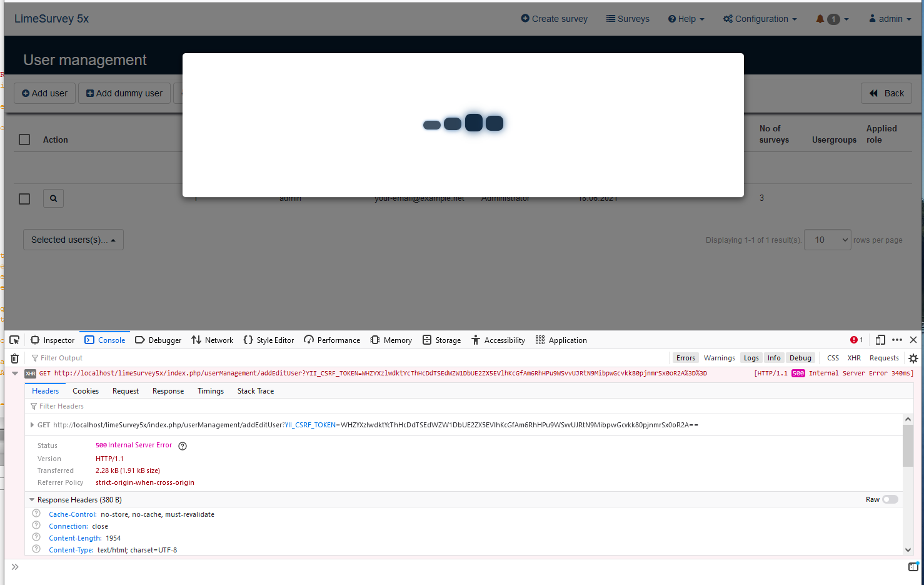Image resolution: width=924 pixels, height=585 pixels.
Task: Open the Accessibility panel
Action: pos(498,340)
